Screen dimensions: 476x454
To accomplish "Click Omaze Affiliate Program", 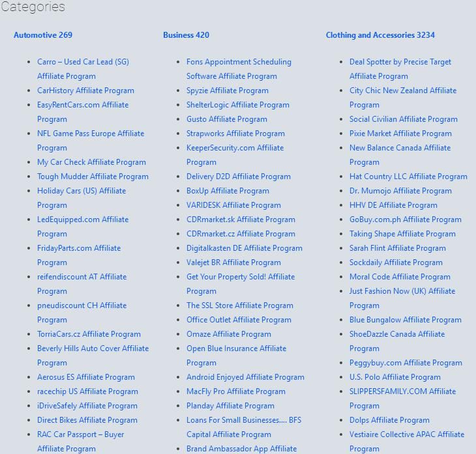I will coord(228,334).
